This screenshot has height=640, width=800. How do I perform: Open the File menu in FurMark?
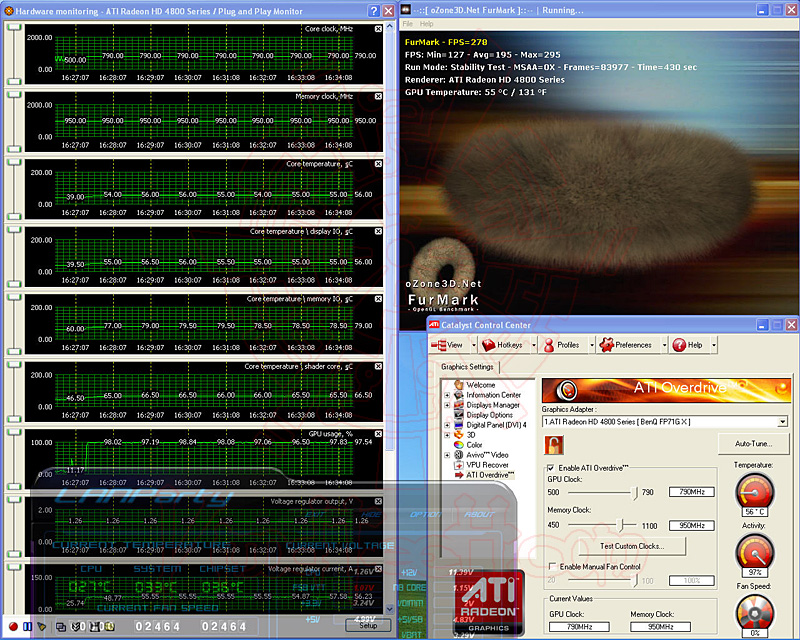pos(408,24)
